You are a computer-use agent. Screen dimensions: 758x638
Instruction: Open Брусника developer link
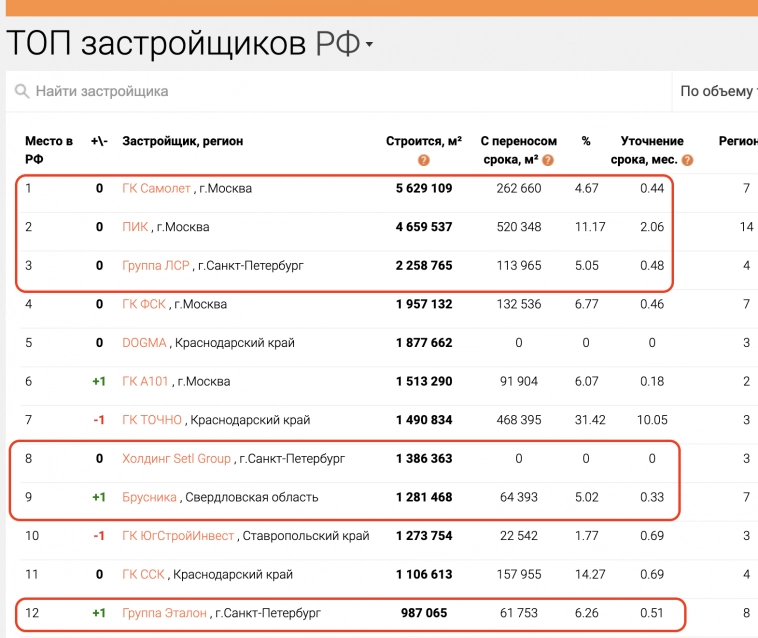click(149, 497)
